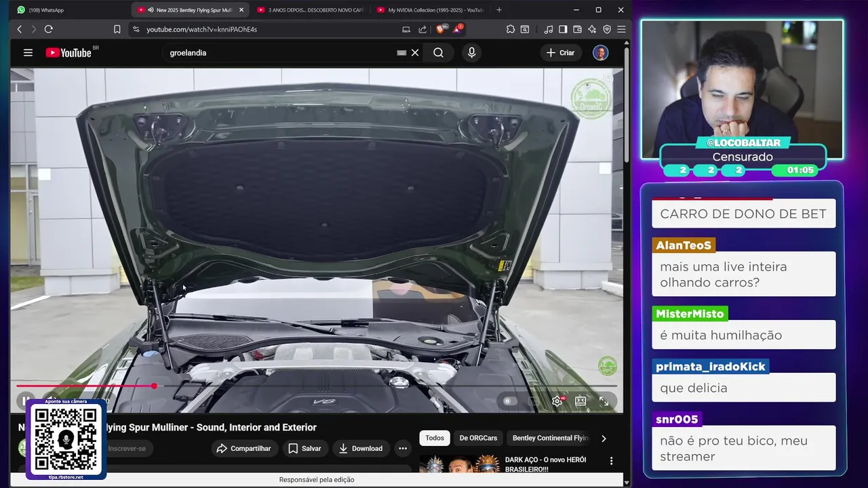
Task: Share this page from the address bar
Action: point(422,29)
